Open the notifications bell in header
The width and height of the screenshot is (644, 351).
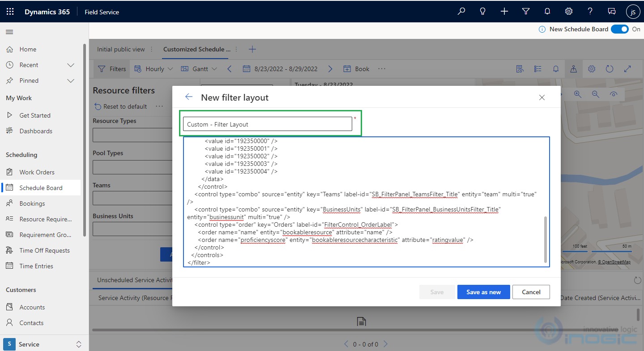click(x=547, y=12)
